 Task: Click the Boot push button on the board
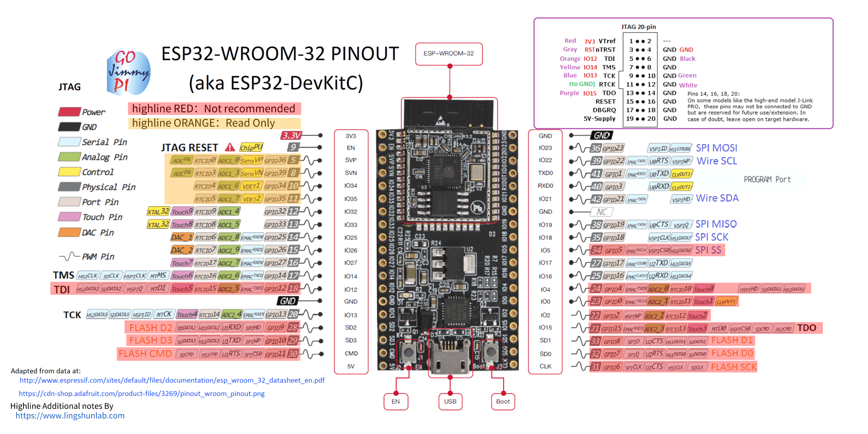491,352
